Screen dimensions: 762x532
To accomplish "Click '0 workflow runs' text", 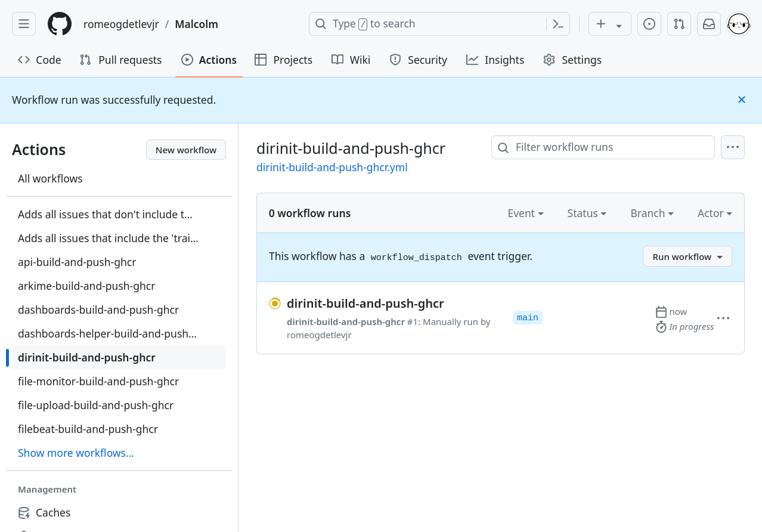I will tap(309, 214).
